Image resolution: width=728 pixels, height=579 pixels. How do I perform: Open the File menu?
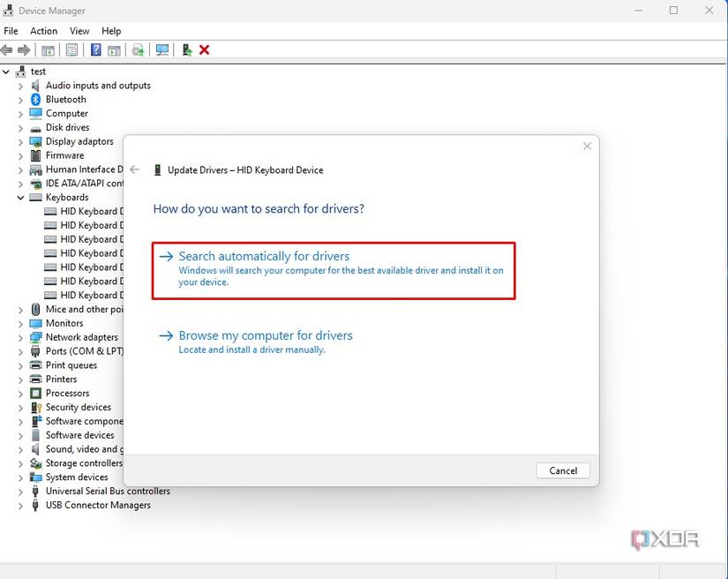click(x=11, y=31)
